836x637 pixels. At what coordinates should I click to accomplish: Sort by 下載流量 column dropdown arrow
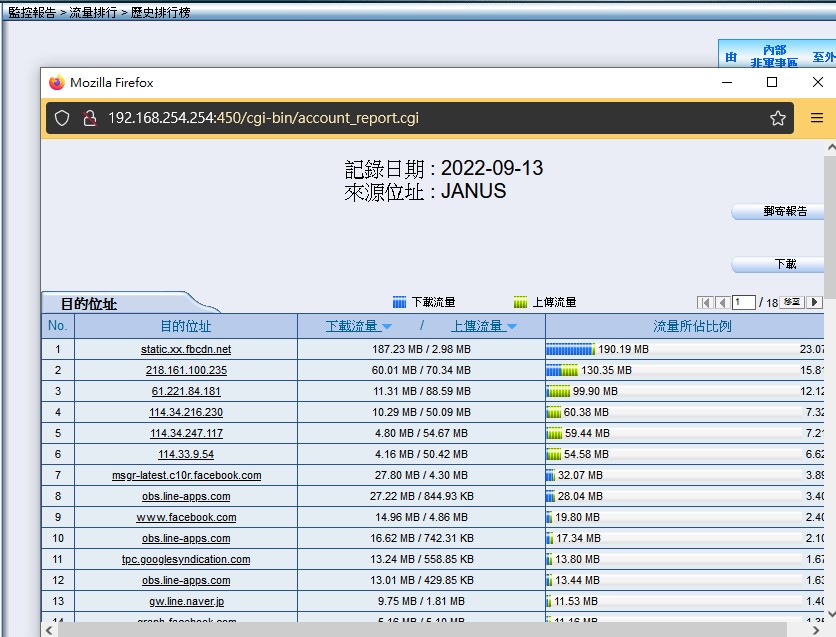[387, 327]
